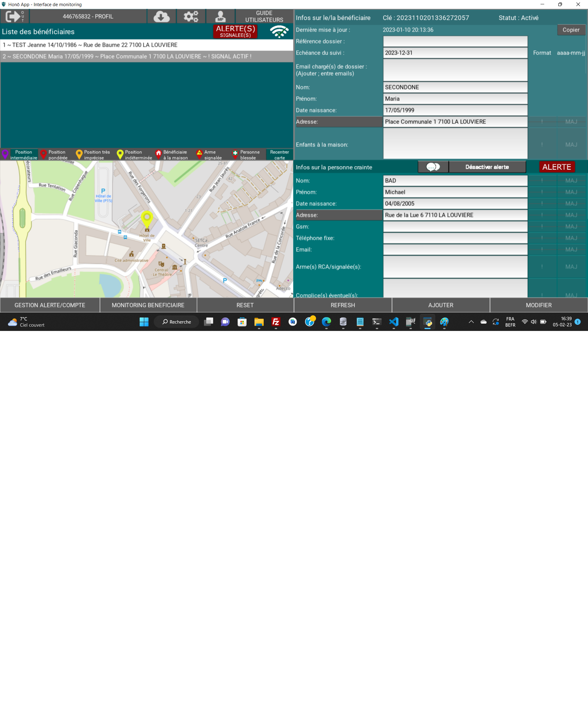Open the chat bubbles message icon
Screen dimensions: 588x706
click(433, 167)
